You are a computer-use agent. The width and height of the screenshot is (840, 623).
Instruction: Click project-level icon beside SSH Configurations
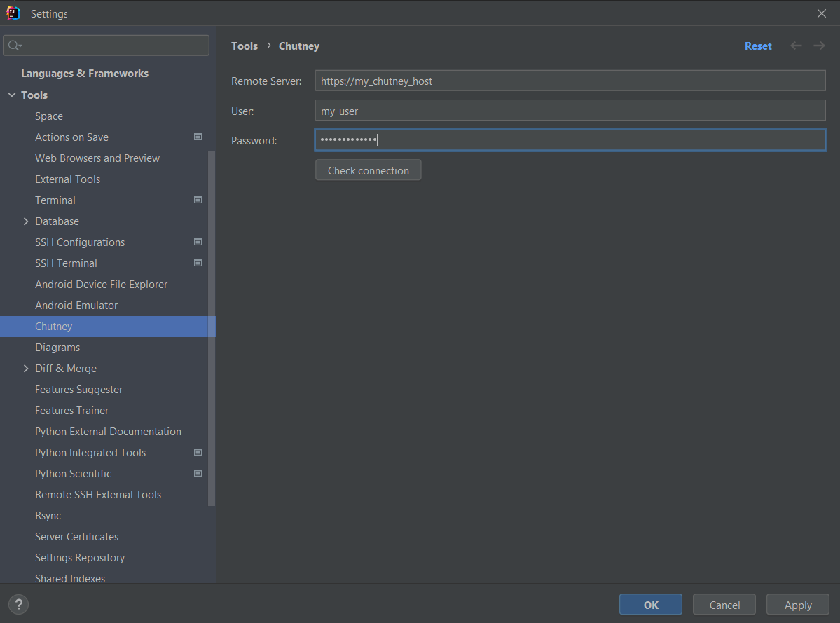click(x=198, y=242)
